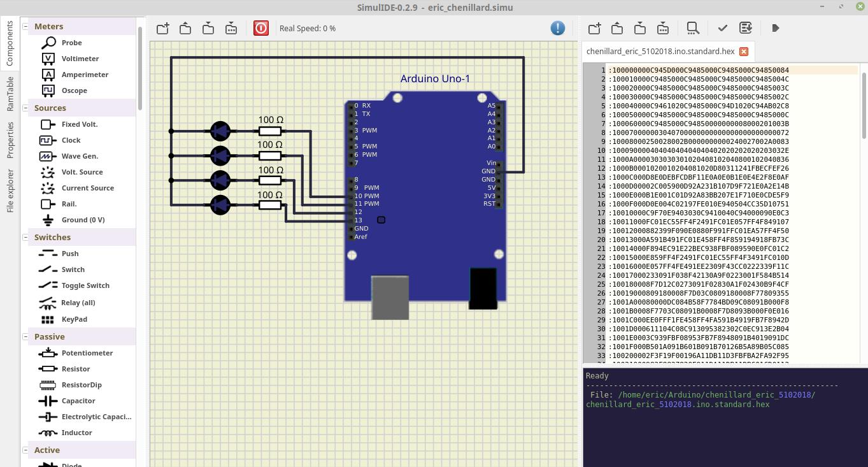Select the Clock source
Screen dimensions: 868x467
click(71, 140)
